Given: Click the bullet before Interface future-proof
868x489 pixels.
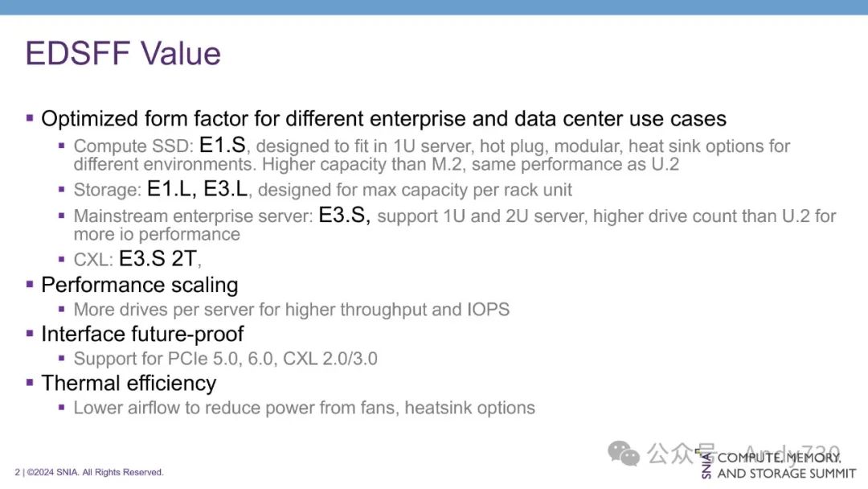Looking at the screenshot, I should [30, 333].
